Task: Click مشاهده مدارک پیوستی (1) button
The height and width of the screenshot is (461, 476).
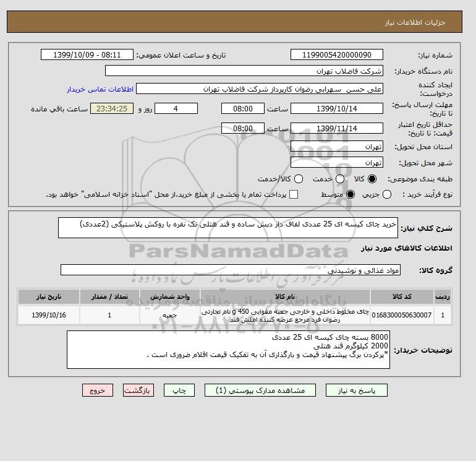Action: (260, 390)
